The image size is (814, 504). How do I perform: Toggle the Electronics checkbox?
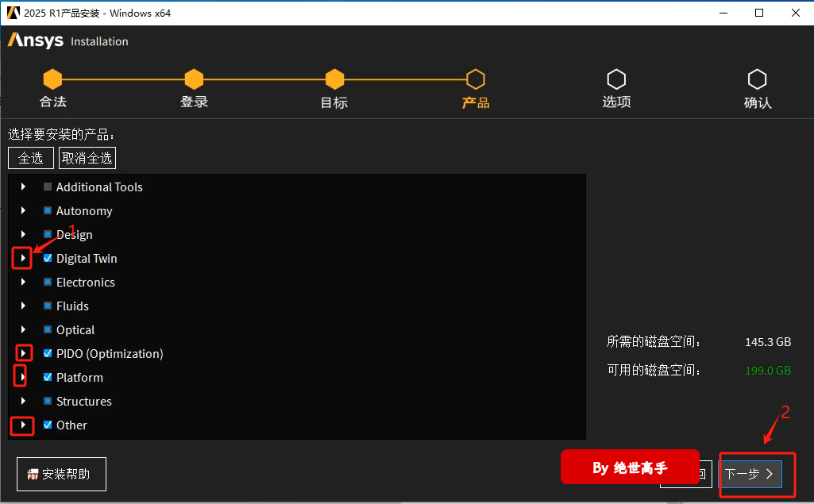47,282
